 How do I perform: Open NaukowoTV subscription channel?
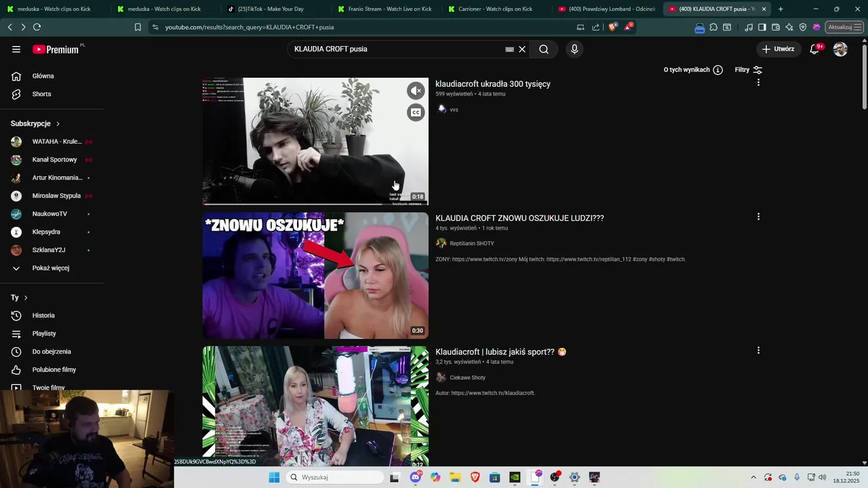pyautogui.click(x=52, y=213)
